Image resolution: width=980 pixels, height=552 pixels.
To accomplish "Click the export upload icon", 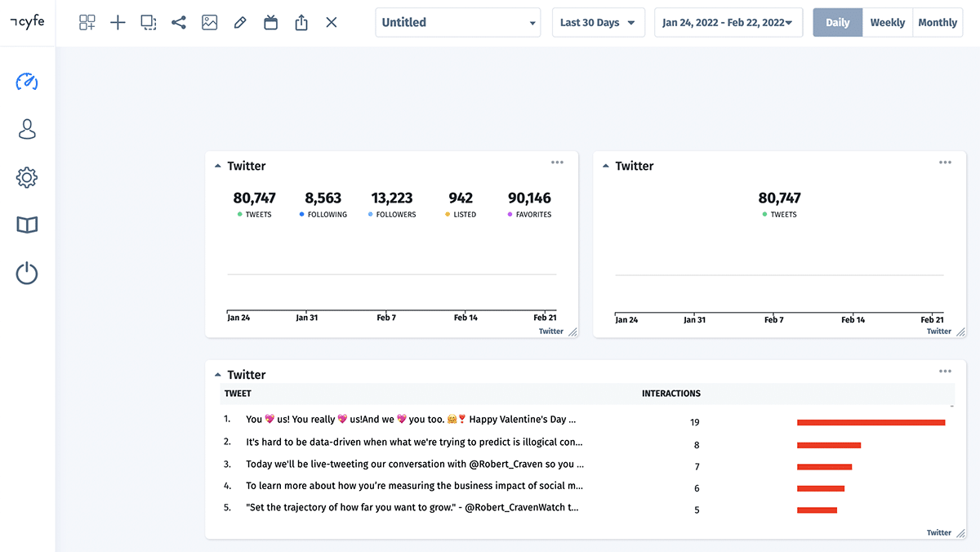I will click(301, 23).
